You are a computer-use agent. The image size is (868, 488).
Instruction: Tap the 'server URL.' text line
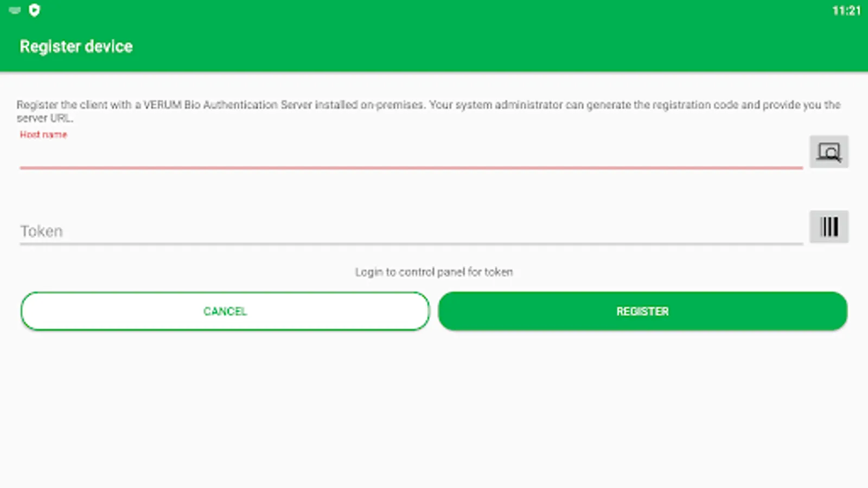pyautogui.click(x=44, y=118)
